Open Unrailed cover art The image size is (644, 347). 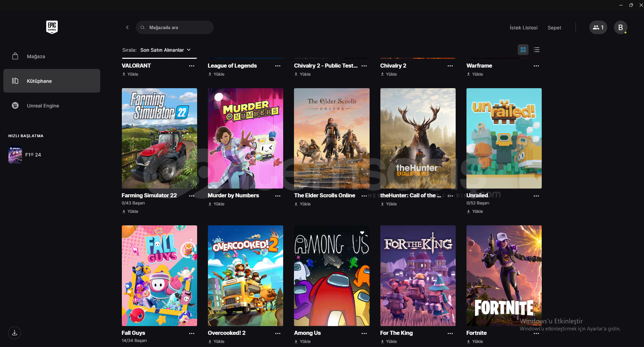click(x=504, y=138)
